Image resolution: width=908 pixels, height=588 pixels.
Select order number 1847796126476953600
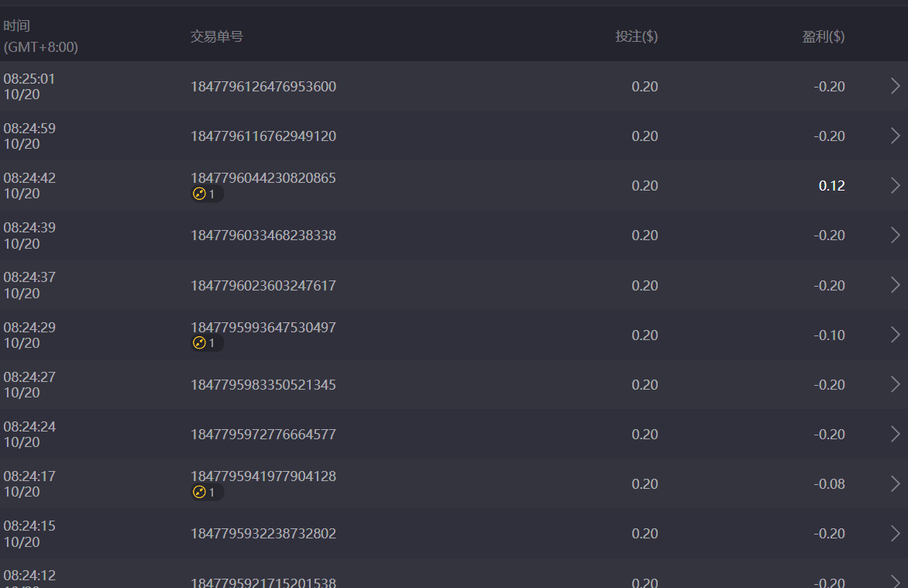[x=263, y=87]
